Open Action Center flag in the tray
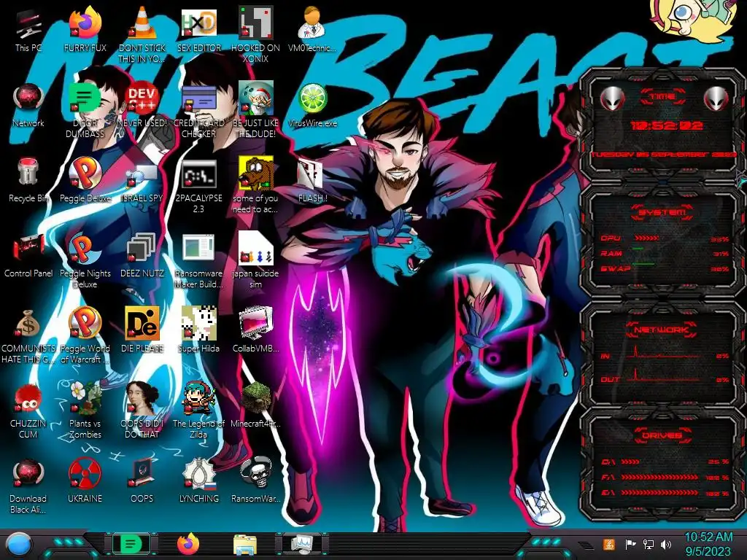 [631, 544]
